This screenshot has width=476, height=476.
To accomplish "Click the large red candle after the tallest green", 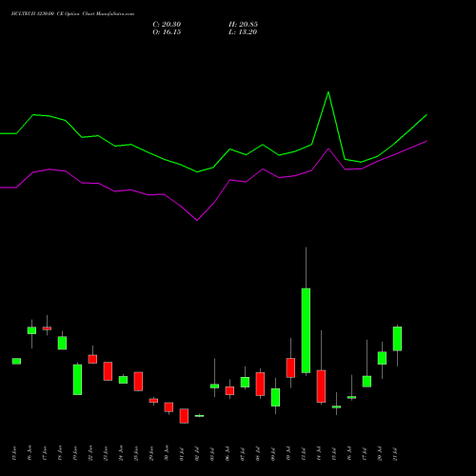I will tap(321, 387).
